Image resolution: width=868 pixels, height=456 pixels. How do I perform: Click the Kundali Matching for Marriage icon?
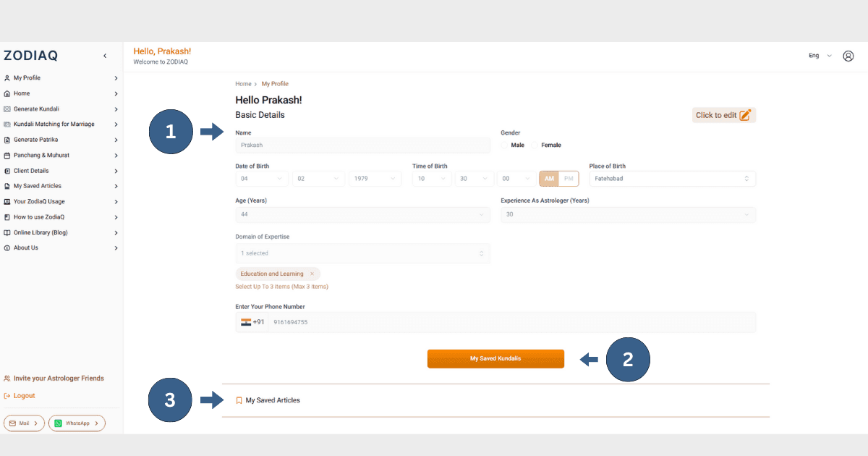[7, 124]
